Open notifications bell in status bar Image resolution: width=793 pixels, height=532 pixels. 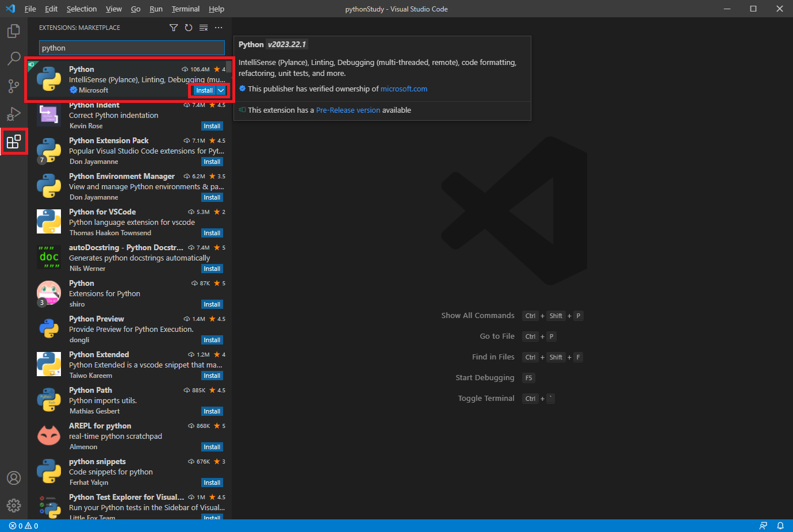pyautogui.click(x=780, y=526)
